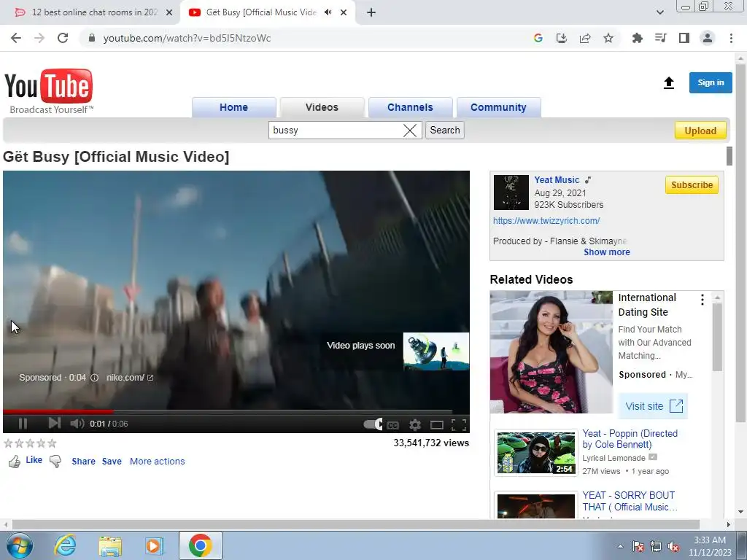Open the Videos tab

coord(322,107)
